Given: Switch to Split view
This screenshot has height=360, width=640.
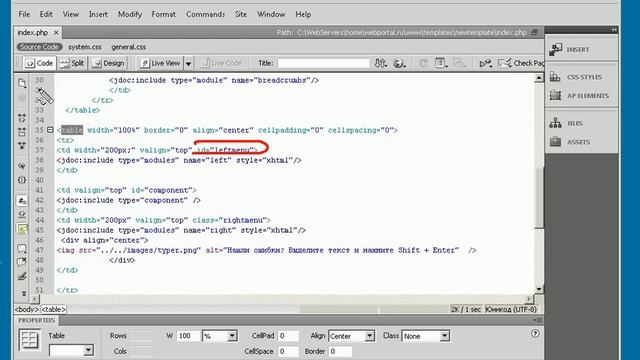Looking at the screenshot, I should pos(72,63).
